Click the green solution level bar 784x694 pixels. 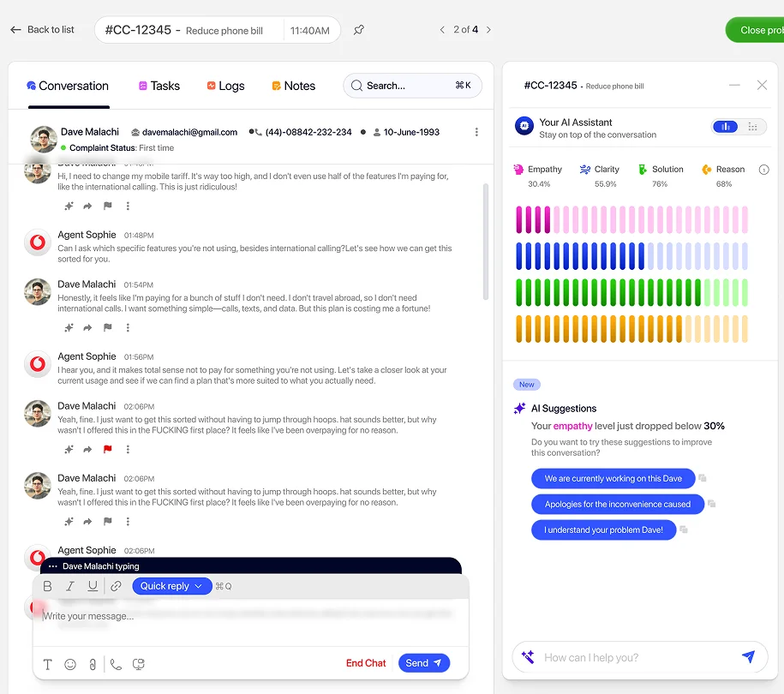click(x=631, y=292)
